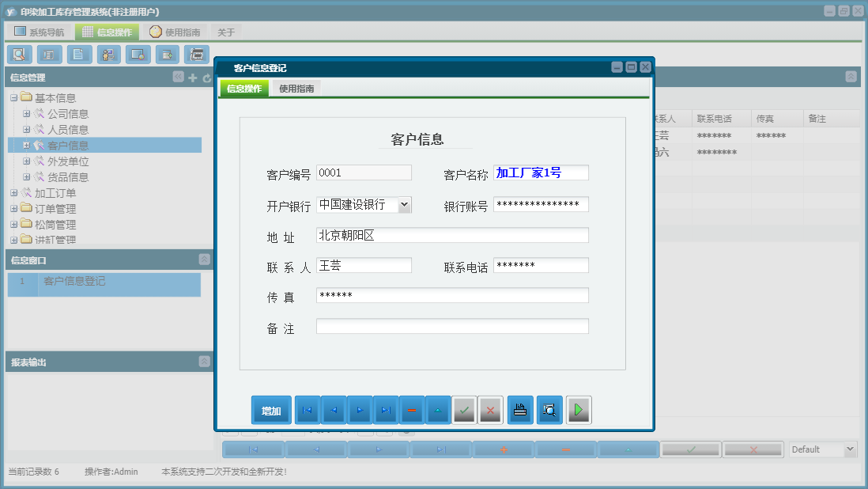The width and height of the screenshot is (868, 489).
Task: Click the print icon in the customer dialog
Action: coord(520,410)
